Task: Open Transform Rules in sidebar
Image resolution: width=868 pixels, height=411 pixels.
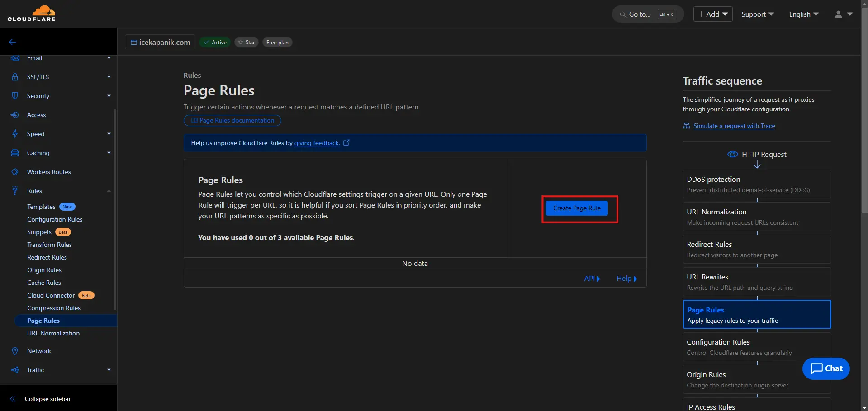Action: point(49,245)
